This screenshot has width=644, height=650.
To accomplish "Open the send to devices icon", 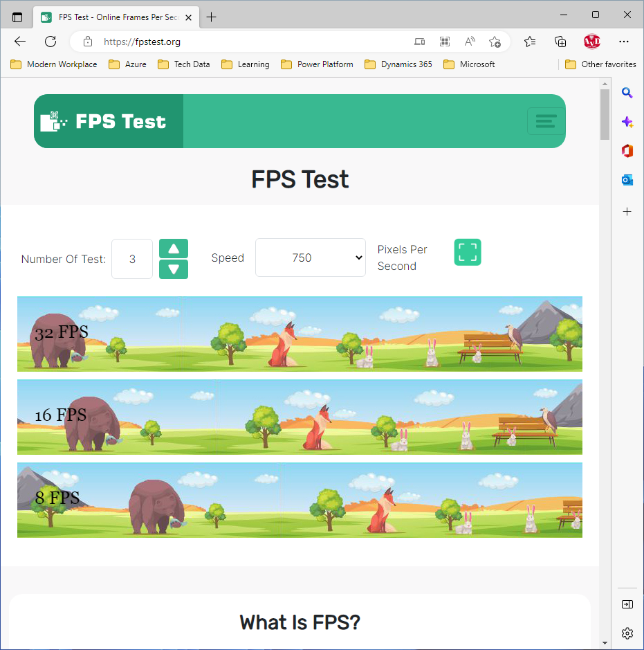I will coord(419,42).
